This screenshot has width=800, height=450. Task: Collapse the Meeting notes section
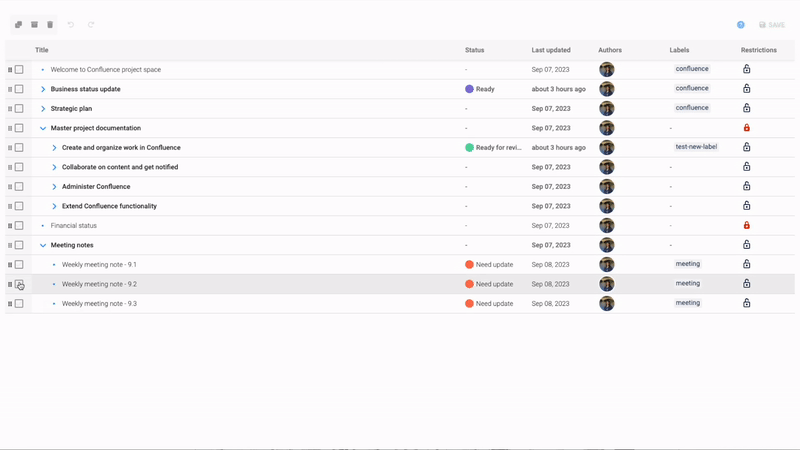(43, 245)
